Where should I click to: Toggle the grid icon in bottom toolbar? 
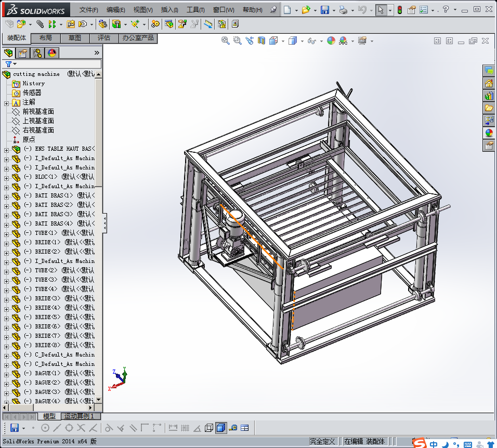coord(185,428)
